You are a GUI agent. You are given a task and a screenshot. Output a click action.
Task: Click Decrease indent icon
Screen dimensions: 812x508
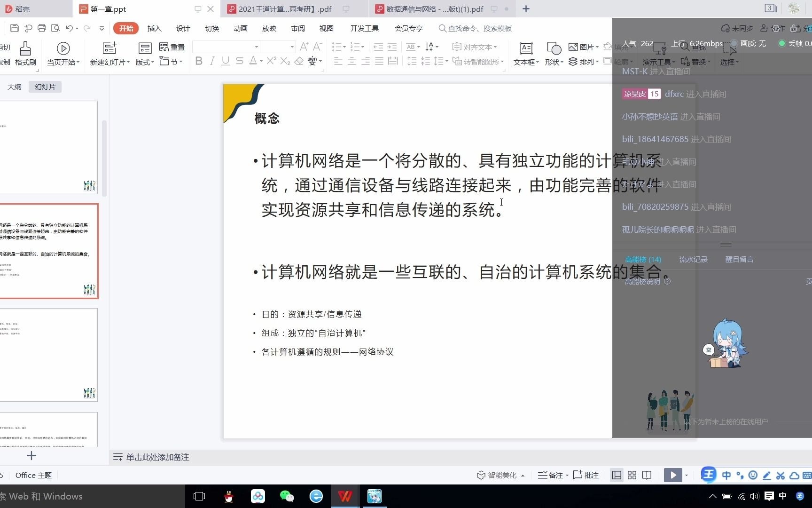[378, 47]
